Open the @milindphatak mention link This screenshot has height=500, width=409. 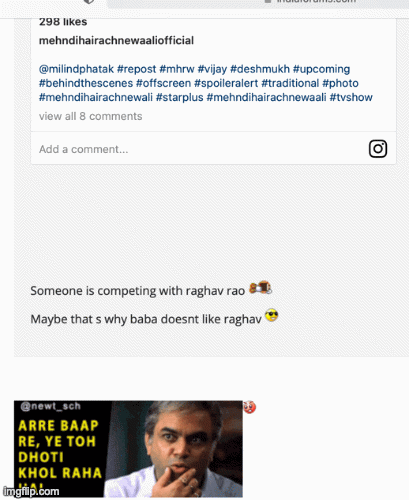[76, 69]
